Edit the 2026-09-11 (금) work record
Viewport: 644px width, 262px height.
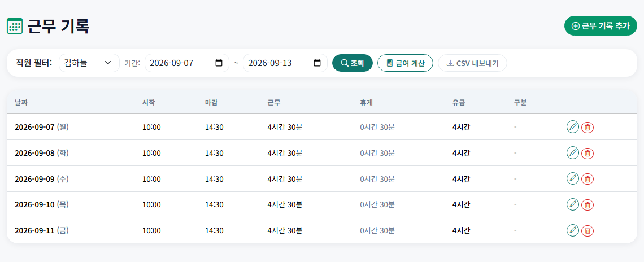(572, 230)
